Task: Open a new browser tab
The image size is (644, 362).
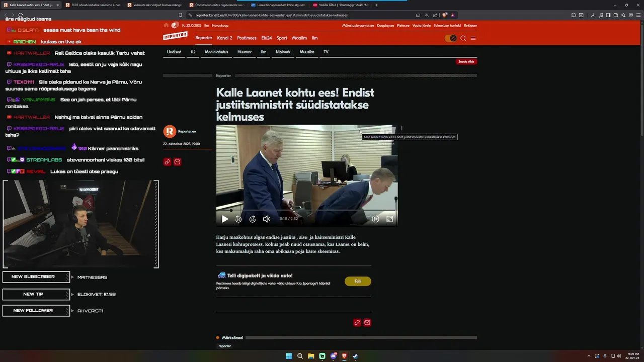Action: (376, 5)
